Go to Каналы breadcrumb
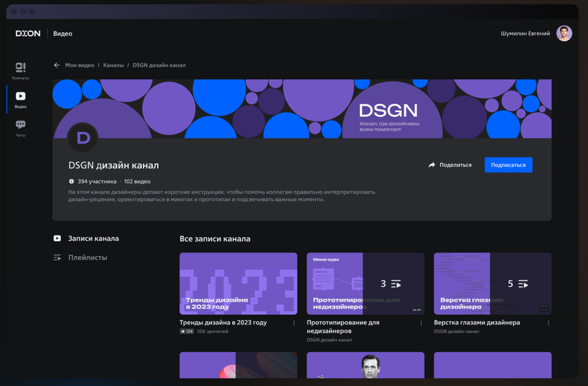This screenshot has height=386, width=588. 113,65
